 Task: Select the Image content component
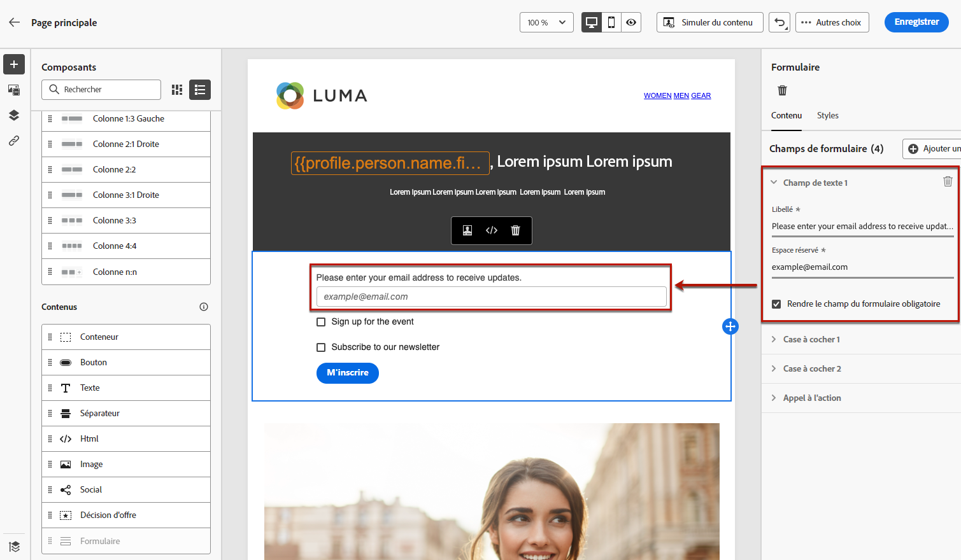point(126,464)
